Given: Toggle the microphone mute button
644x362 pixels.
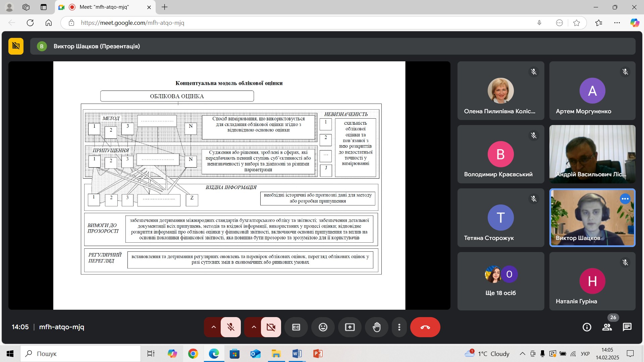Looking at the screenshot, I should [231, 327].
